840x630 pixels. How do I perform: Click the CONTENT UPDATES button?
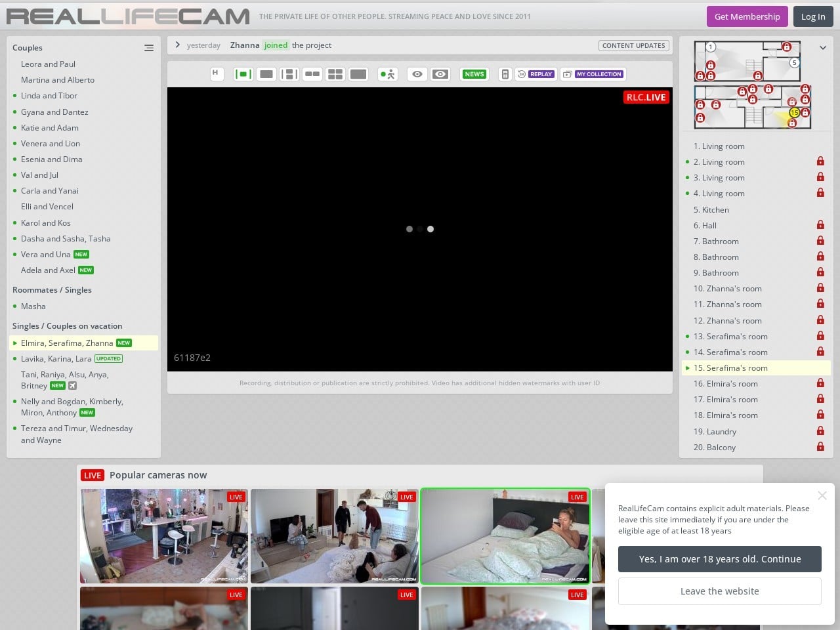[633, 45]
